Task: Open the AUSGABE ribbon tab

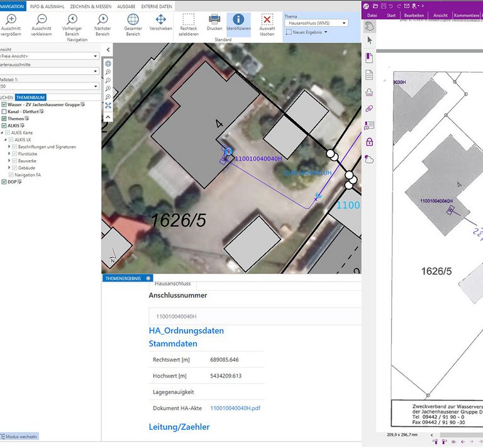Action: pyautogui.click(x=126, y=6)
